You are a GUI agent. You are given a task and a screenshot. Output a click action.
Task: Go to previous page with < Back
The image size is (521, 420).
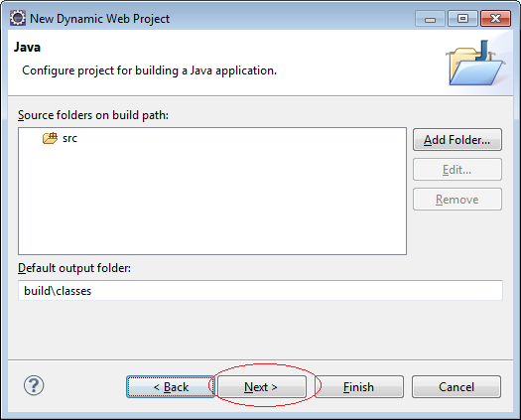coord(171,387)
